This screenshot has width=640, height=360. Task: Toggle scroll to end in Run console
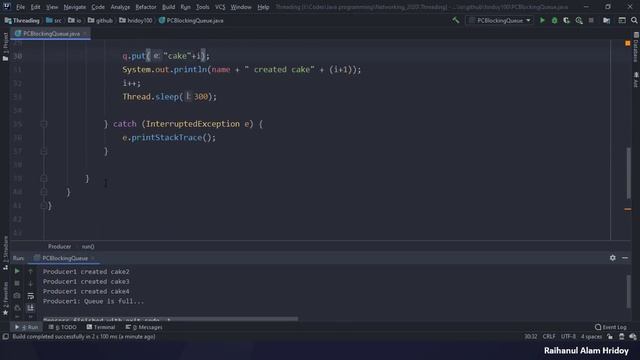tap(30, 308)
